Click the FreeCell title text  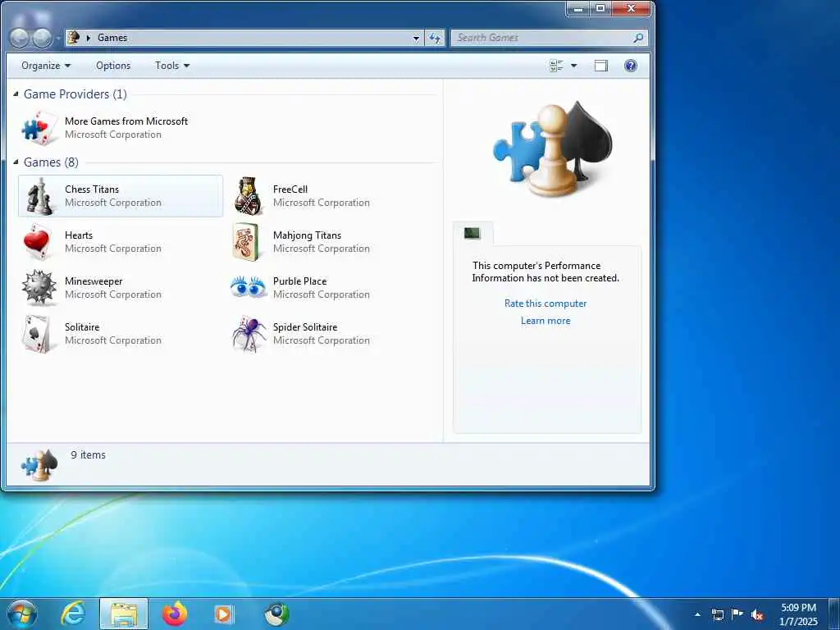[x=290, y=189]
